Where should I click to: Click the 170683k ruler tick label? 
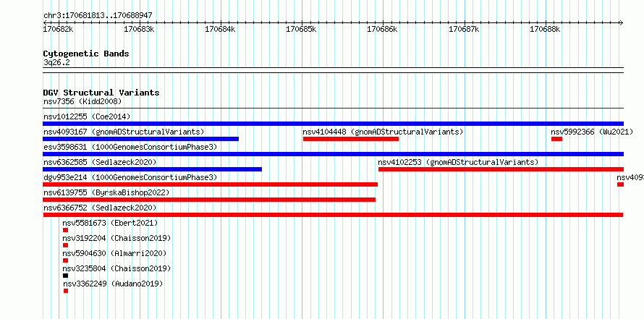click(x=139, y=29)
